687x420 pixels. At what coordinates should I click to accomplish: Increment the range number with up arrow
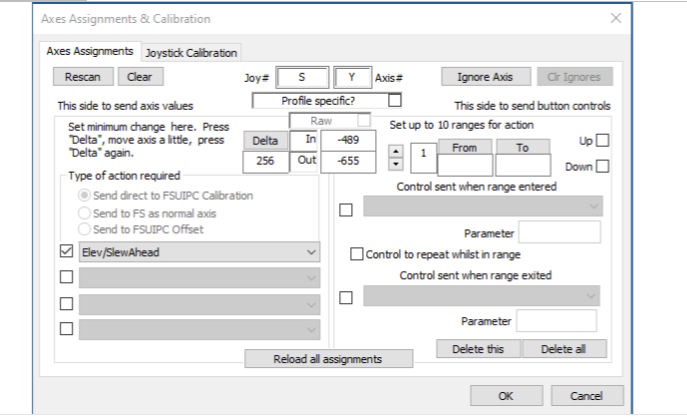pos(394,153)
